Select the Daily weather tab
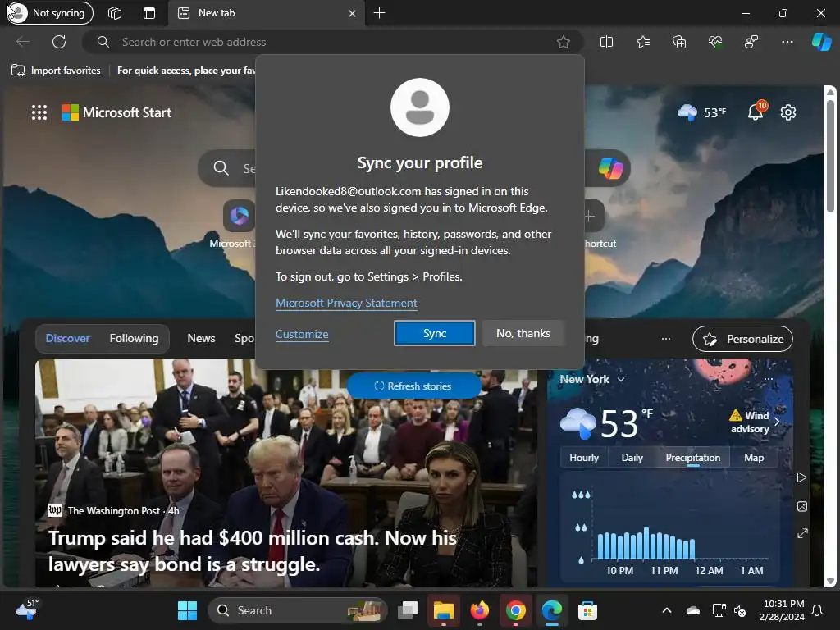 (x=632, y=458)
